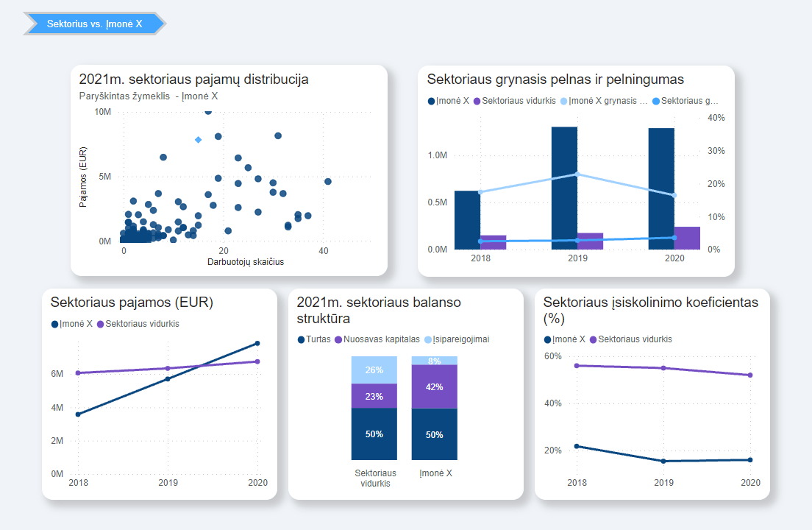Click the 2019 point on light-blue profitability line
Viewport: 812px width, 530px height.
pyautogui.click(x=577, y=174)
